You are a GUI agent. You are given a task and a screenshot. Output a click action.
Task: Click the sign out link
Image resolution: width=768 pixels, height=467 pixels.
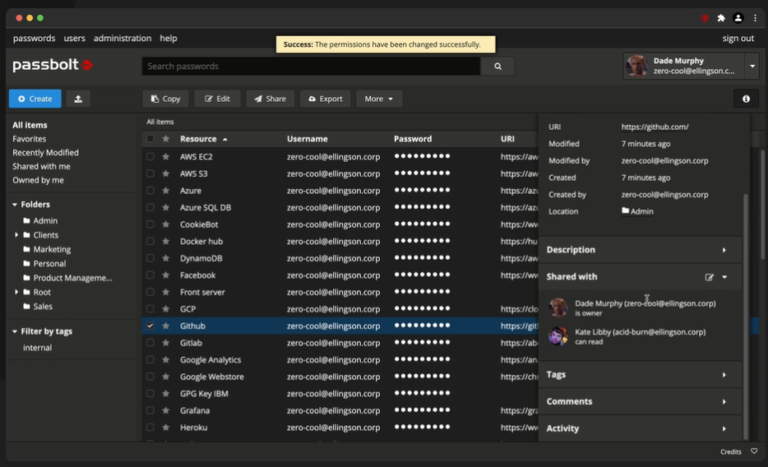[738, 38]
